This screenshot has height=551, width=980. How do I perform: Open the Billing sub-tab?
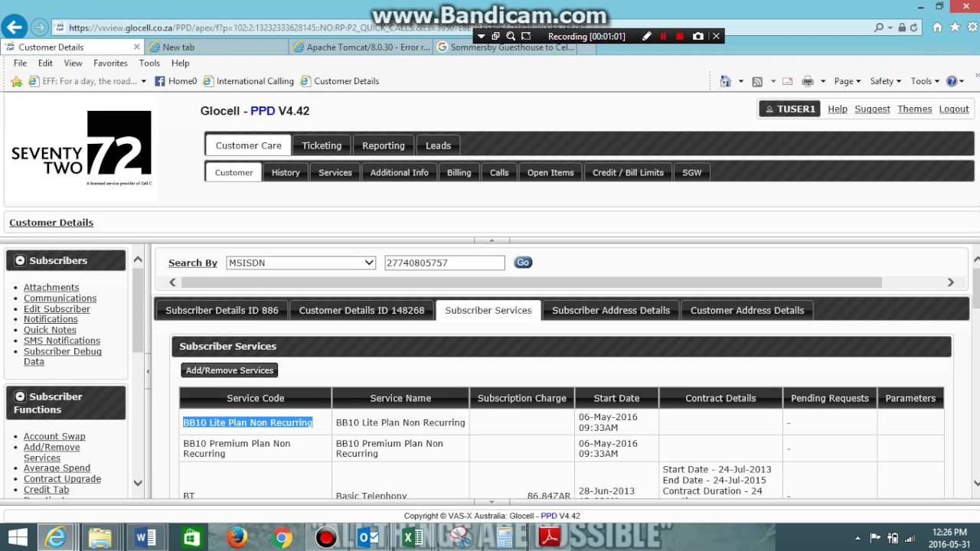[459, 173]
